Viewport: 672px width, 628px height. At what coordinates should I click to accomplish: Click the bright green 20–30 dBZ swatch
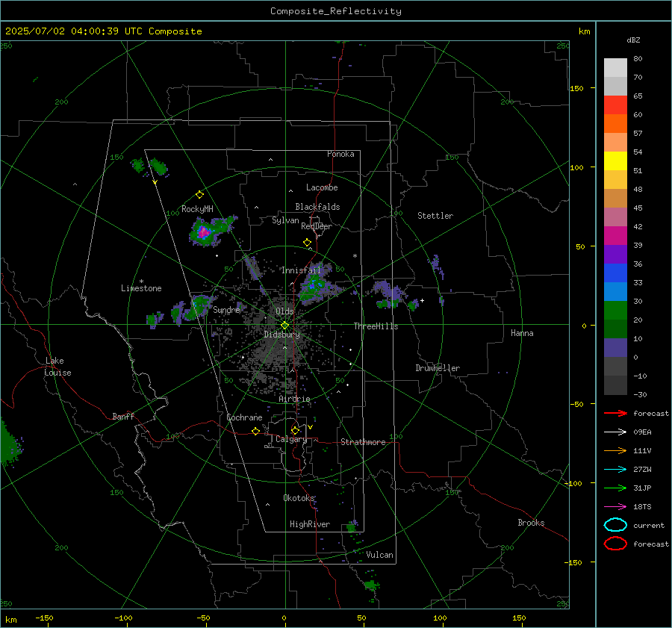(615, 311)
